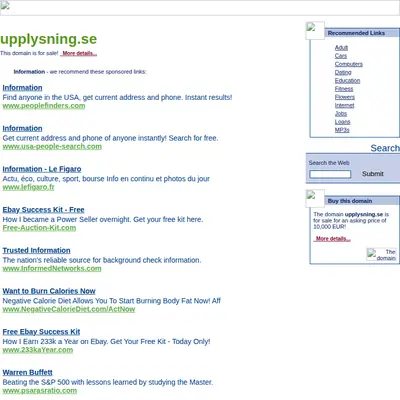The width and height of the screenshot is (400, 400).
Task: Select Fitness in Recommended Links
Action: click(x=344, y=89)
